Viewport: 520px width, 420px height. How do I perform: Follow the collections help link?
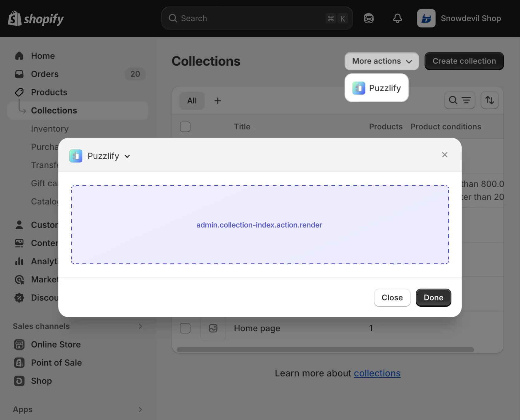click(x=377, y=373)
